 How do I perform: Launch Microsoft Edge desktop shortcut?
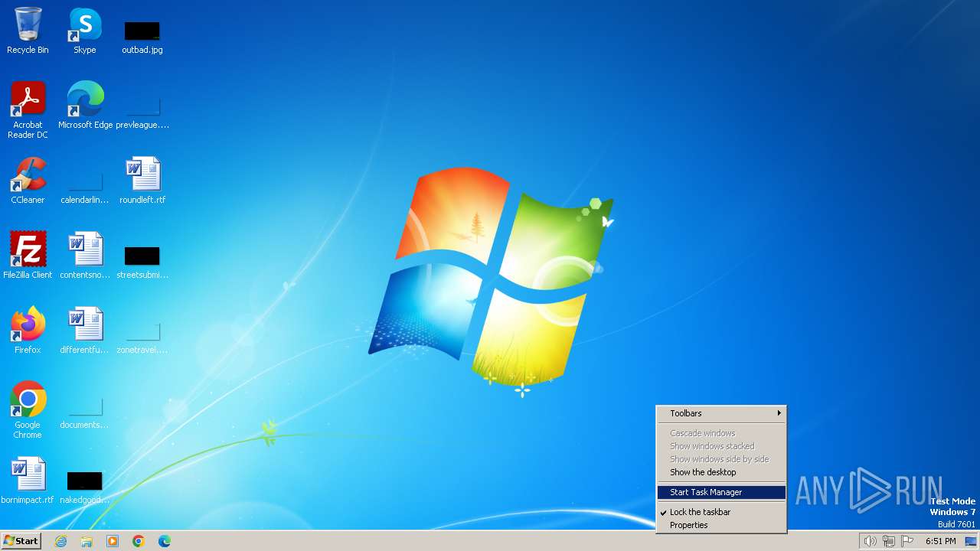tap(85, 106)
